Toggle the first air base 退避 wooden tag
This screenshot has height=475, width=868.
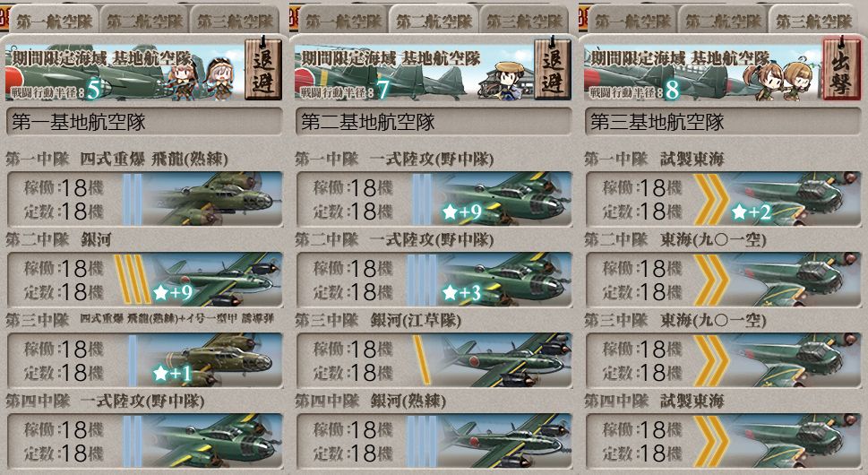pos(263,69)
